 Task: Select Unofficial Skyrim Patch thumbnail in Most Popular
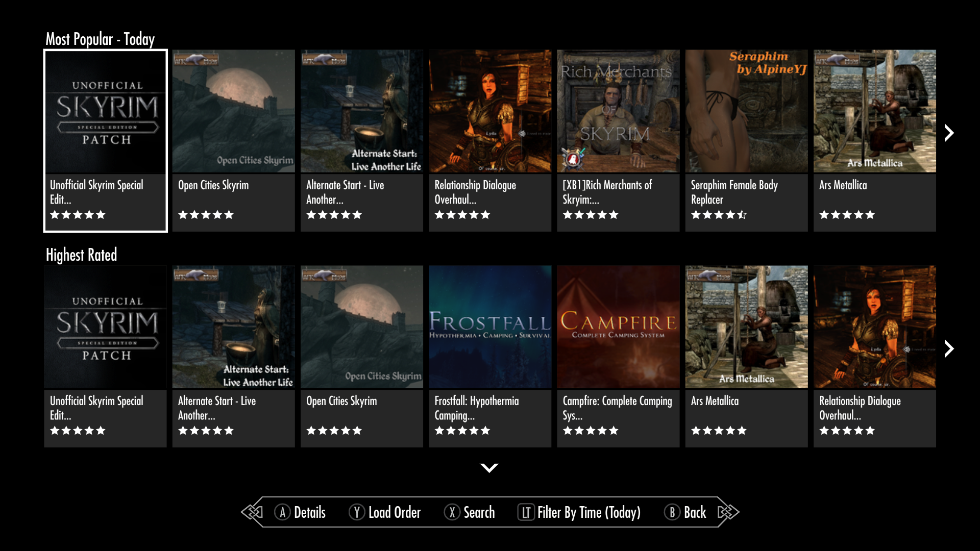tap(106, 112)
